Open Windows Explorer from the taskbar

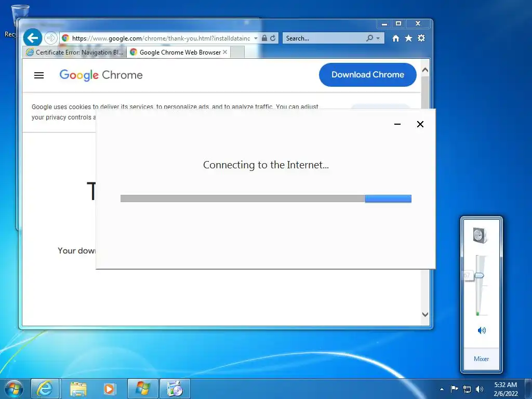[78, 389]
